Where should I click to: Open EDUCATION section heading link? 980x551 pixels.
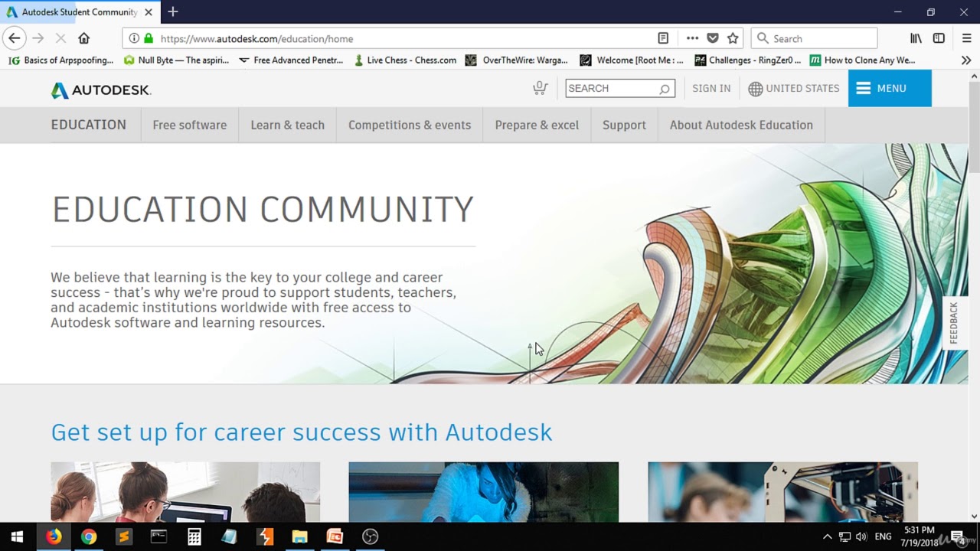pyautogui.click(x=89, y=125)
